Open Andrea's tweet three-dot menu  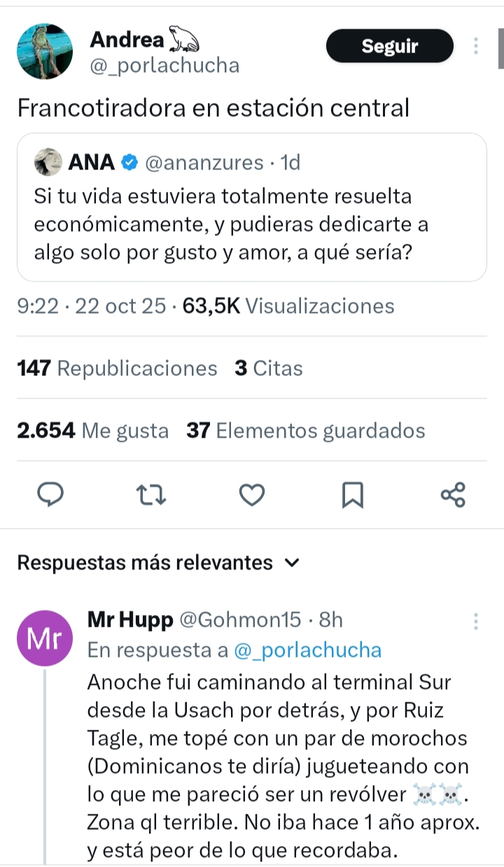(x=476, y=46)
